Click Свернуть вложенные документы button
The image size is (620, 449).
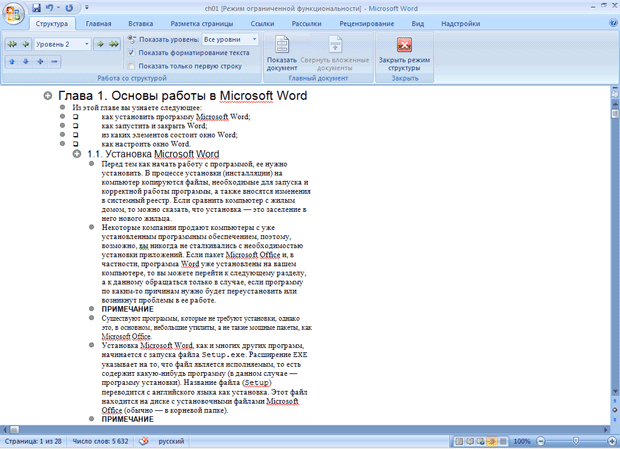point(335,53)
